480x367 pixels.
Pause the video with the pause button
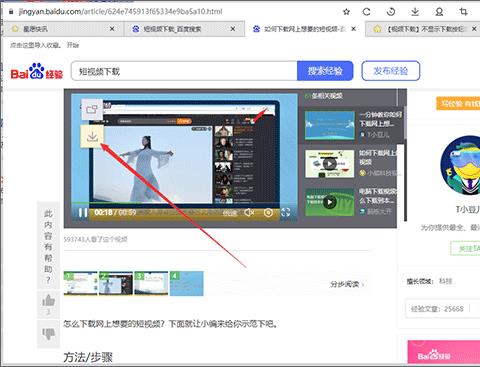83,212
